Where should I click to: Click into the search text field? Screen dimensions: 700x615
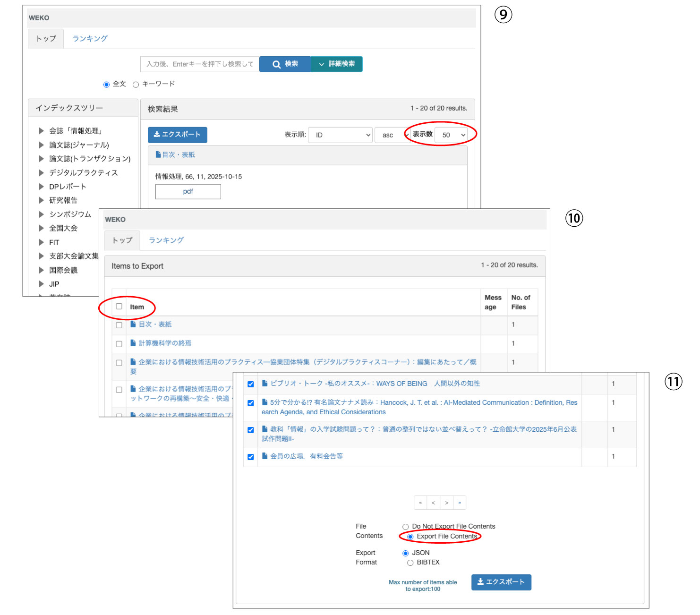tap(199, 64)
